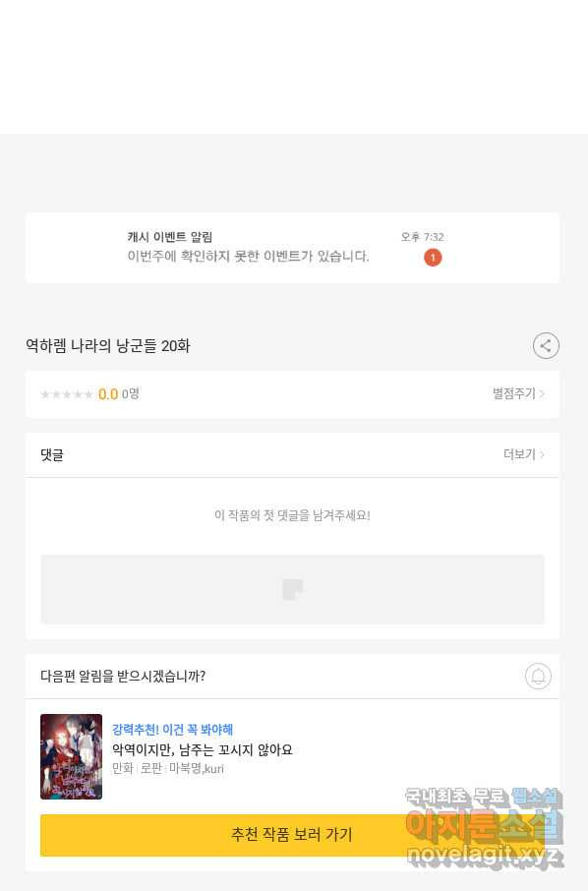This screenshot has height=891, width=588.
Task: Click the placeholder sticker icon in the gray banner
Action: tap(292, 589)
